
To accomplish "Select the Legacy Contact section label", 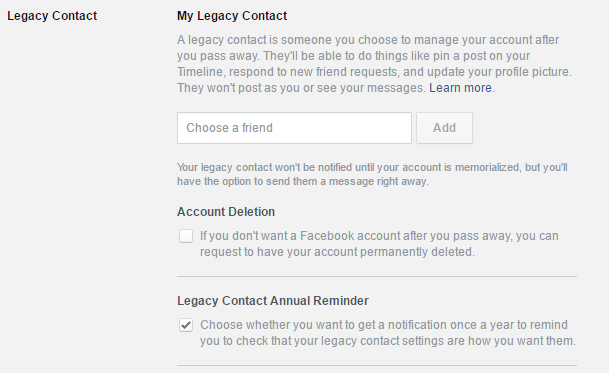I will 52,16.
